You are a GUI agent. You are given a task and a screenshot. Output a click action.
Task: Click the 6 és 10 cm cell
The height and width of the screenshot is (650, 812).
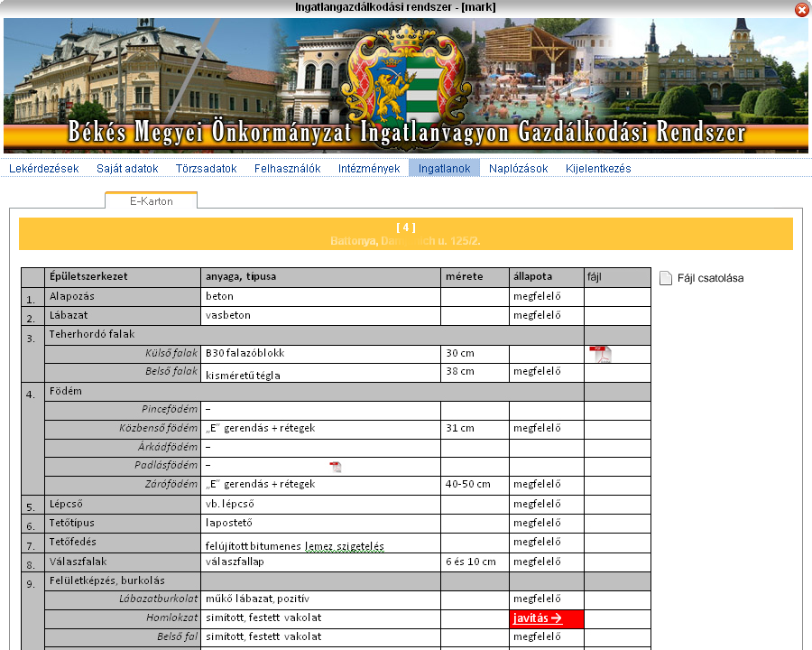tap(475, 562)
